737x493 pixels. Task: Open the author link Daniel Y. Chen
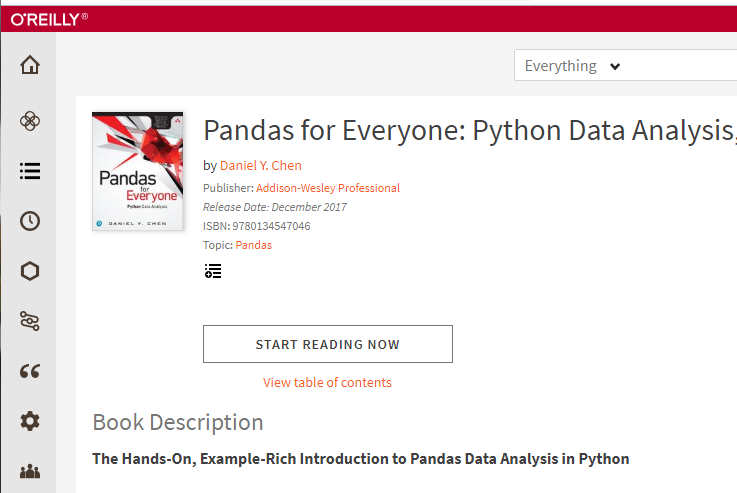261,165
